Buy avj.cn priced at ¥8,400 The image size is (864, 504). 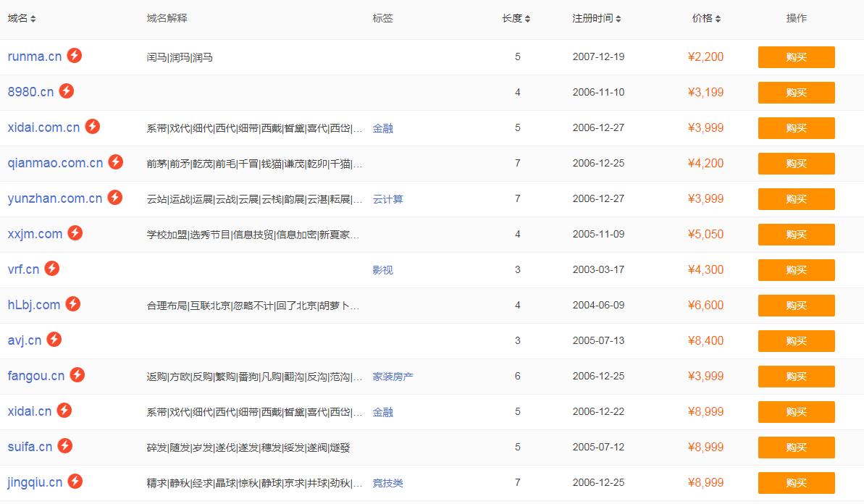(x=796, y=341)
